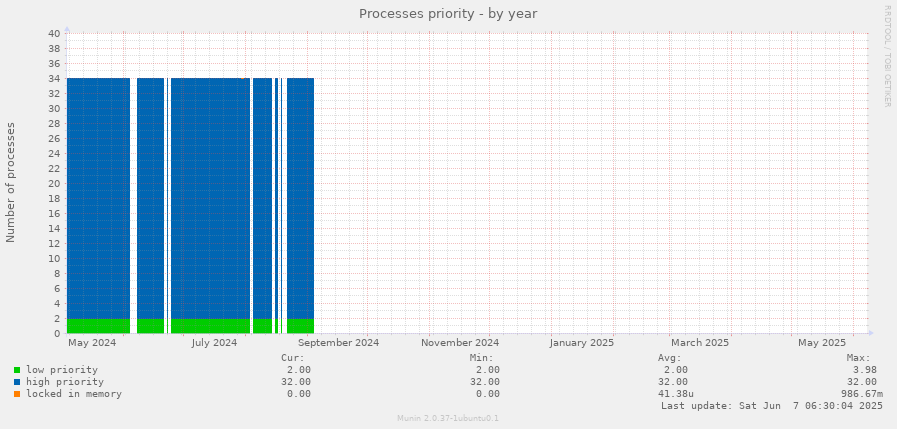Screen dimensions: 897x429
Task: Click the 'Munin 2.0.37-1ubuntu0.1' footer text
Action: [x=448, y=418]
